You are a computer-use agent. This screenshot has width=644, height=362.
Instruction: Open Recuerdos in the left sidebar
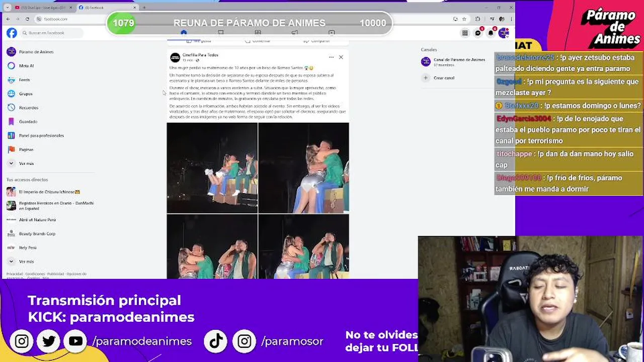[23, 108]
